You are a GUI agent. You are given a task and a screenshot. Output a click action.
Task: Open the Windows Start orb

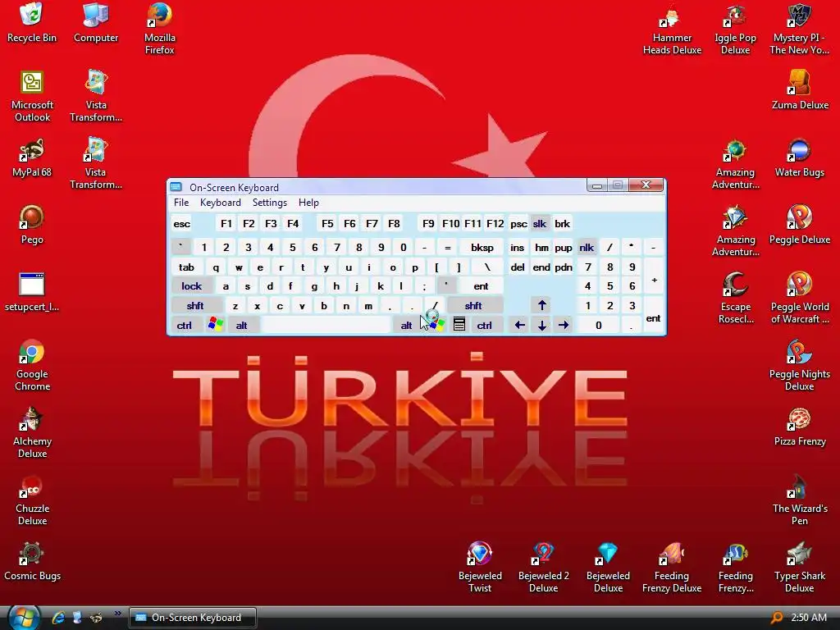(x=24, y=617)
